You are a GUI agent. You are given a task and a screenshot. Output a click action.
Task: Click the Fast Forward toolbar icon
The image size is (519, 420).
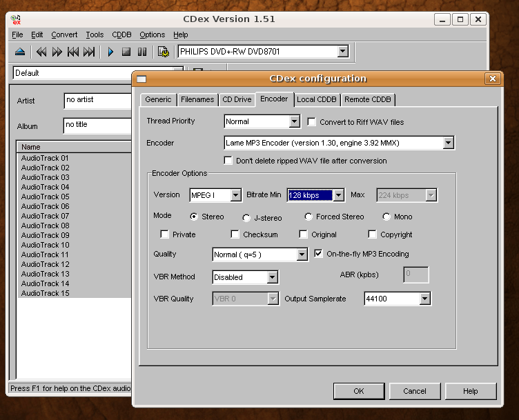(57, 52)
